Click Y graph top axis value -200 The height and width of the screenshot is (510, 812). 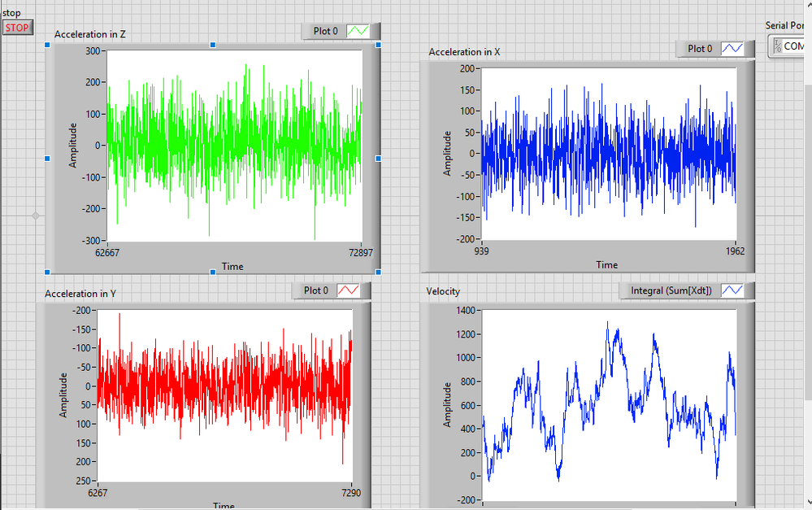pos(81,311)
